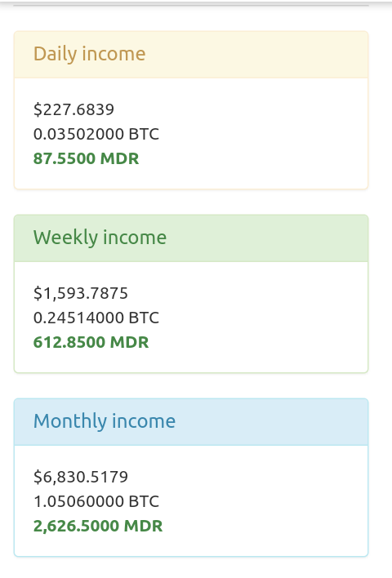Viewport: 392px width, 578px height.
Task: Click the Daily income panel heading
Action: coord(90,54)
